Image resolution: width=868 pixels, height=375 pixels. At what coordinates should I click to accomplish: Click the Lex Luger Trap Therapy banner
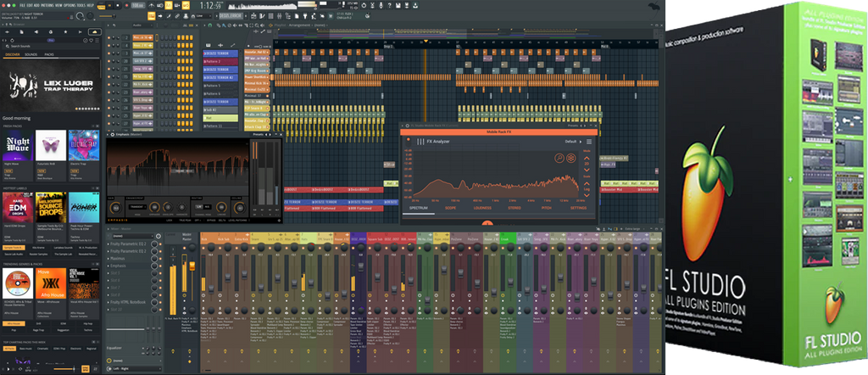tap(51, 84)
